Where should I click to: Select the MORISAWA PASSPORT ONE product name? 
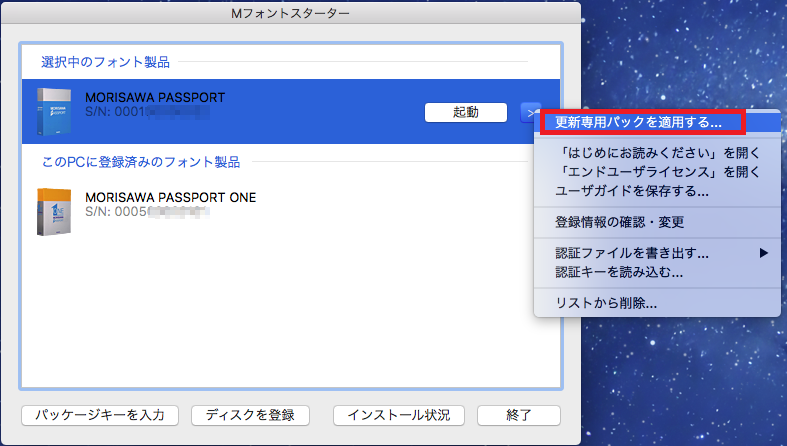pyautogui.click(x=171, y=197)
